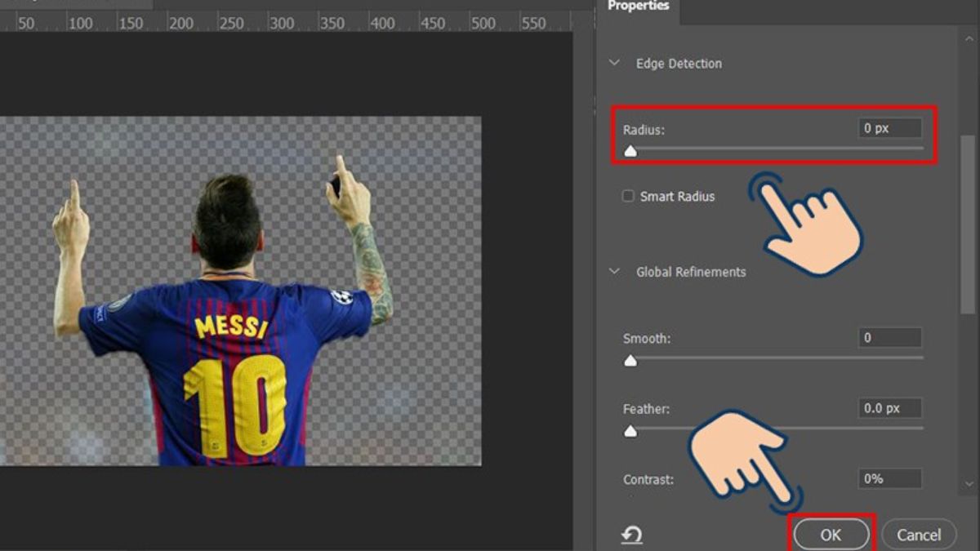This screenshot has width=980, height=551.
Task: Focus the Smooth value field
Action: (889, 338)
